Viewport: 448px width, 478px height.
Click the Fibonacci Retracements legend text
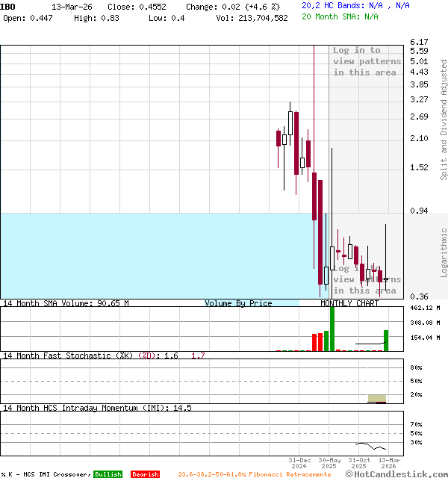(x=254, y=474)
